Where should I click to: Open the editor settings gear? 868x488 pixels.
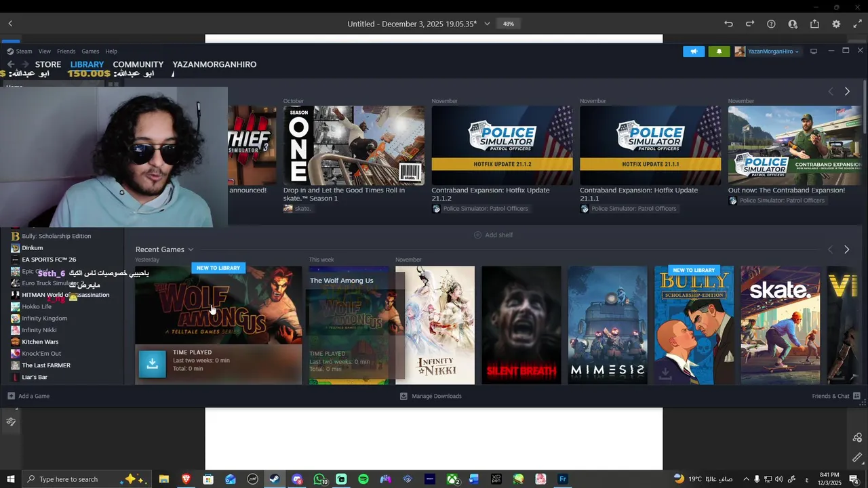click(836, 24)
